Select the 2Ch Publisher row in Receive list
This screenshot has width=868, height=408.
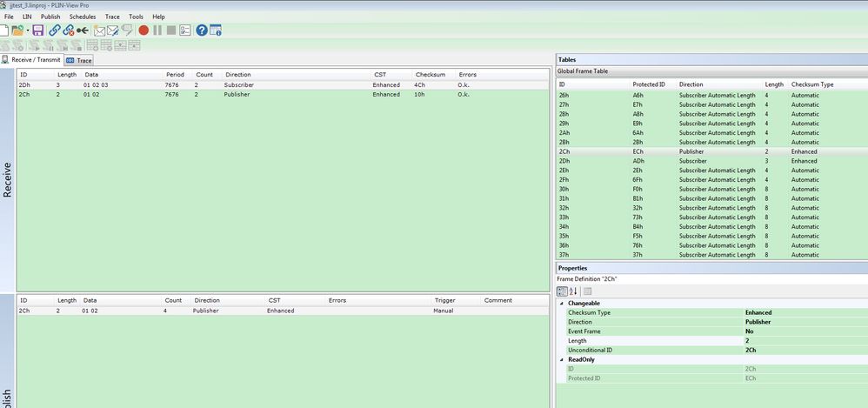(x=283, y=95)
